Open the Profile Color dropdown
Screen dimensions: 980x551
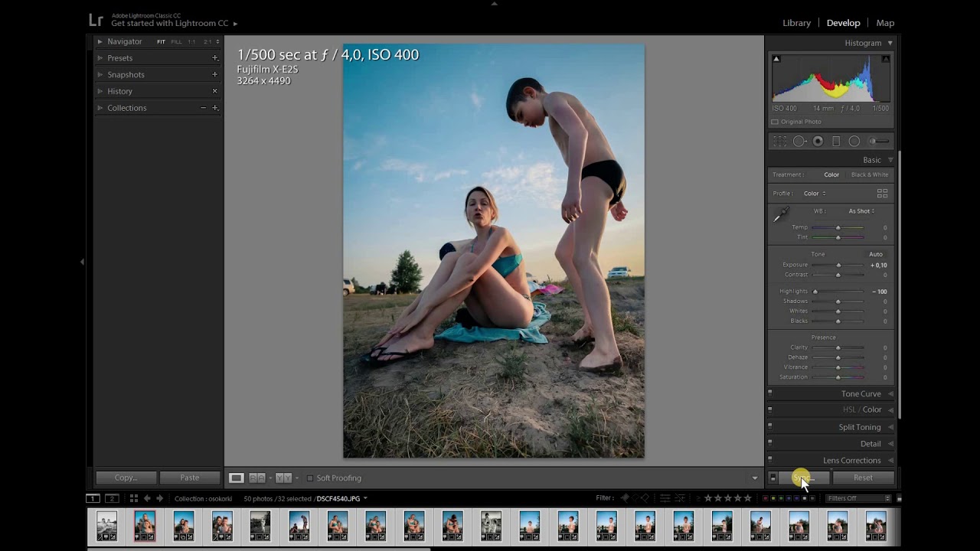pos(814,194)
